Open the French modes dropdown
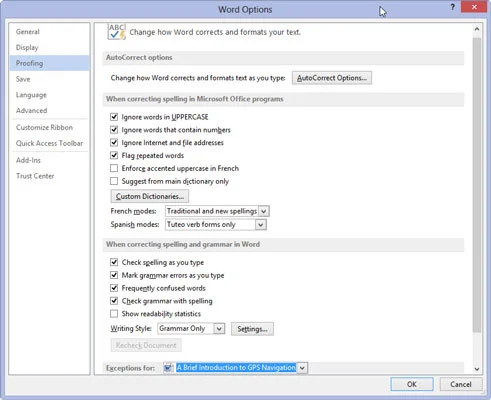Viewport: 491px width, 400px height. [x=264, y=211]
